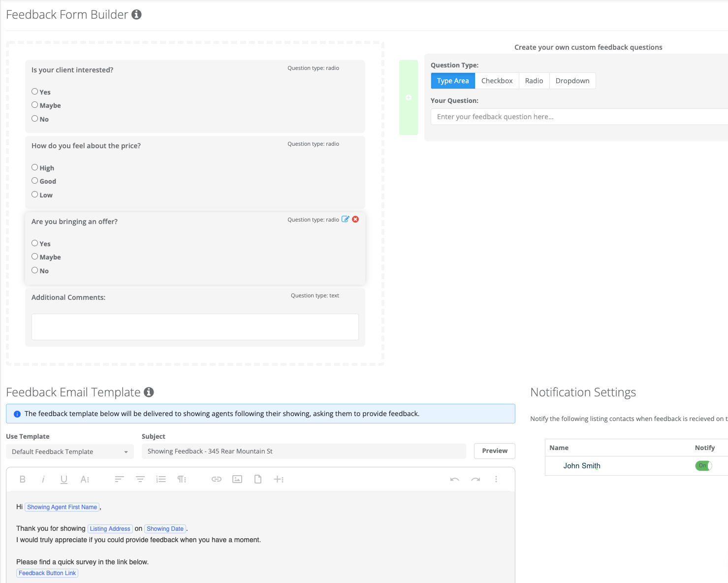
Task: Apply underline formatting in editor toolbar
Action: [64, 479]
